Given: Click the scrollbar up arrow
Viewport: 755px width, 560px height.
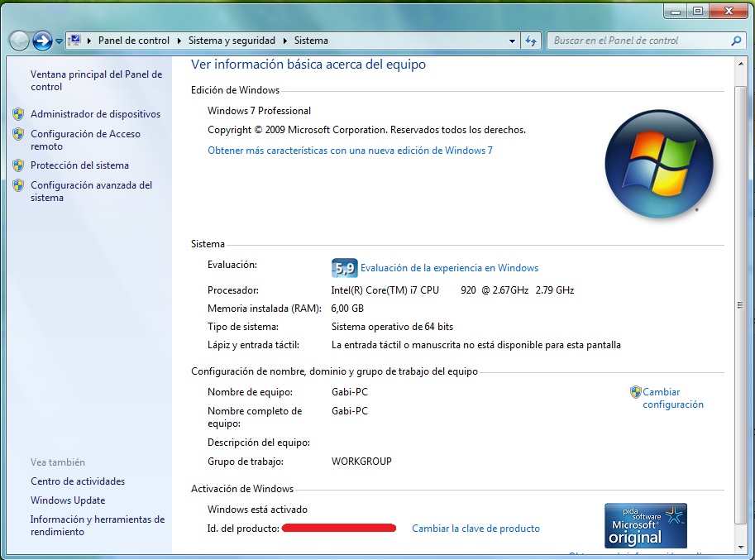Looking at the screenshot, I should point(741,64).
